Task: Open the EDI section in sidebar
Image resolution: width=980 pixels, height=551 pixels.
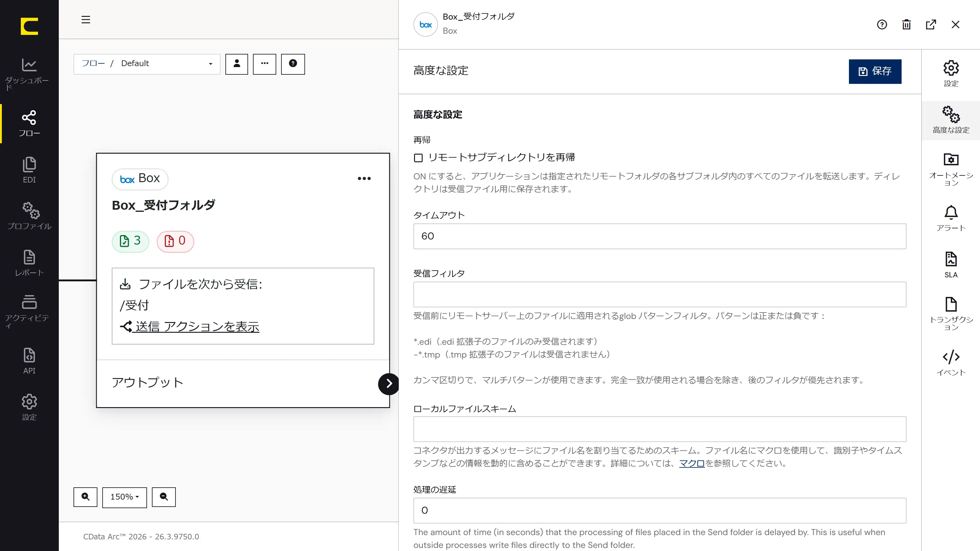Action: pyautogui.click(x=29, y=170)
